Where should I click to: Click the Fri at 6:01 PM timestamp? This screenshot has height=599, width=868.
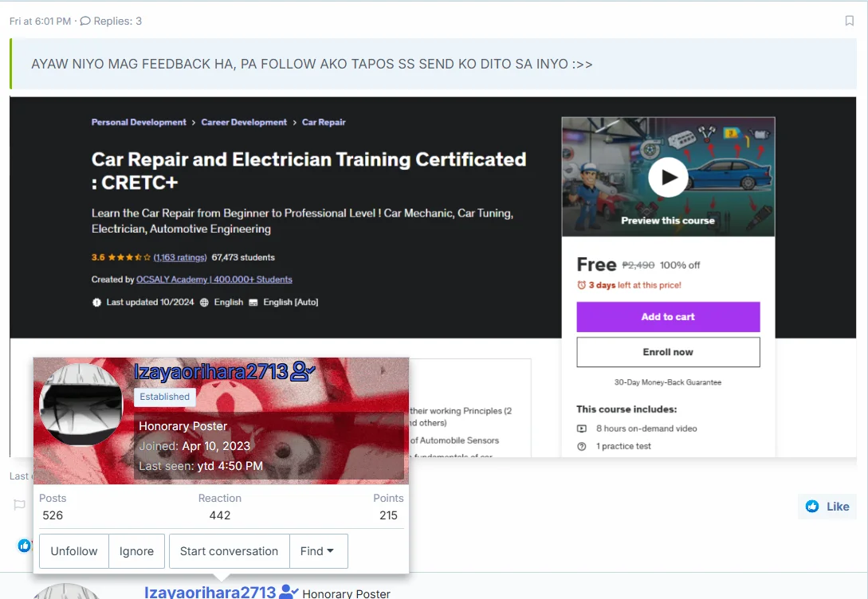[41, 21]
